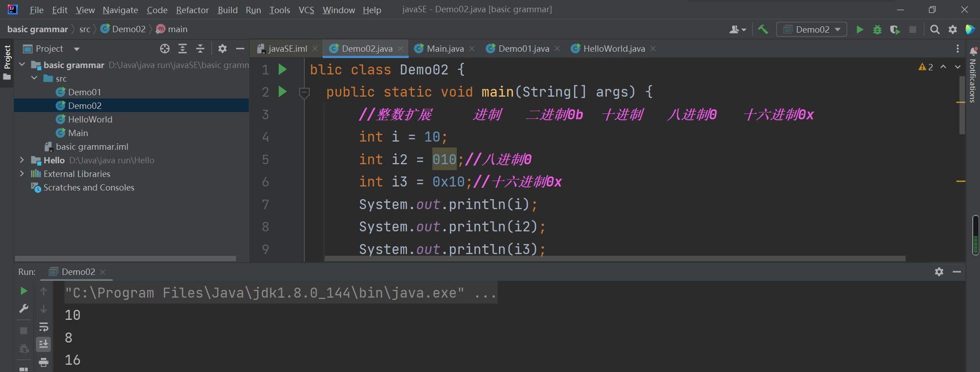980x372 pixels.
Task: Build project with the hammer icon
Action: 763,29
